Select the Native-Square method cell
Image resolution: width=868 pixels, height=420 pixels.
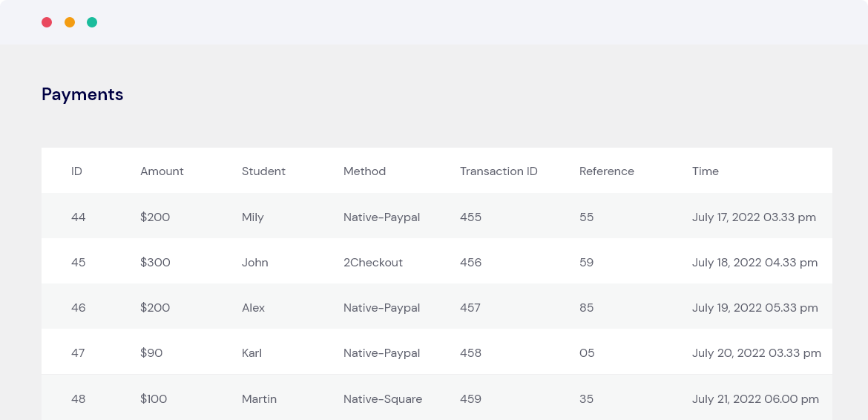tap(382, 399)
